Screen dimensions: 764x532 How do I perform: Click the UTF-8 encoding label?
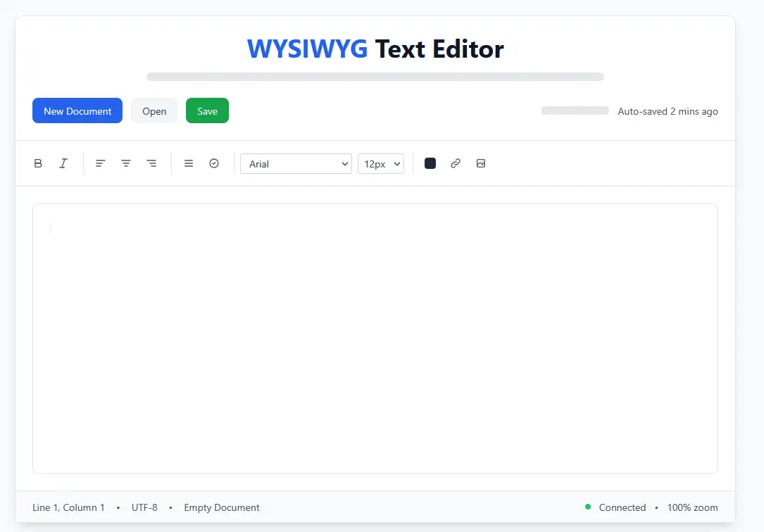point(144,507)
